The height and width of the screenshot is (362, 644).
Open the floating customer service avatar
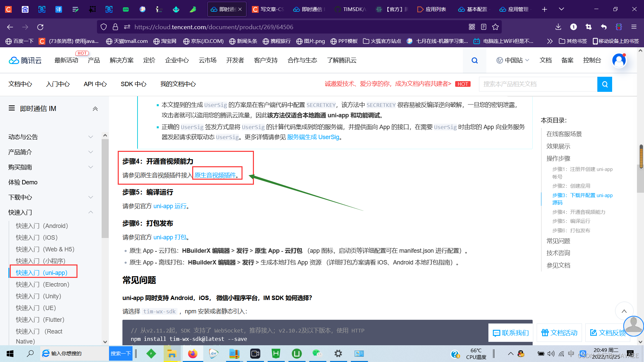pyautogui.click(x=633, y=326)
